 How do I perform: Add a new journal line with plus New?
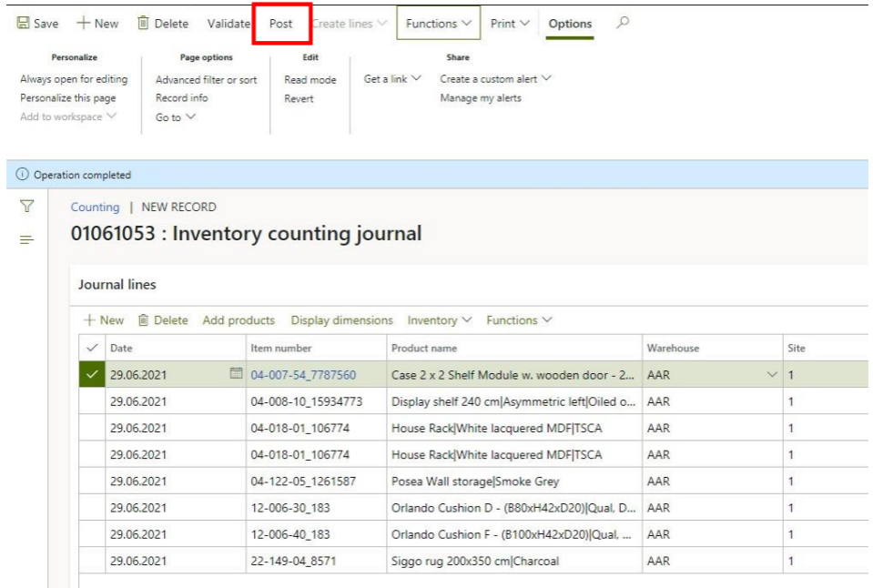[x=103, y=320]
